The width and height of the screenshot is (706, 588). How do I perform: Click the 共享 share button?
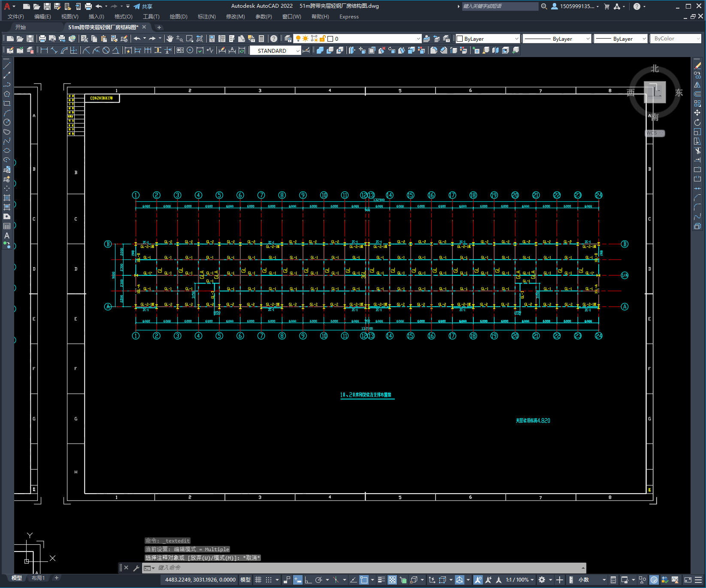pos(143,6)
